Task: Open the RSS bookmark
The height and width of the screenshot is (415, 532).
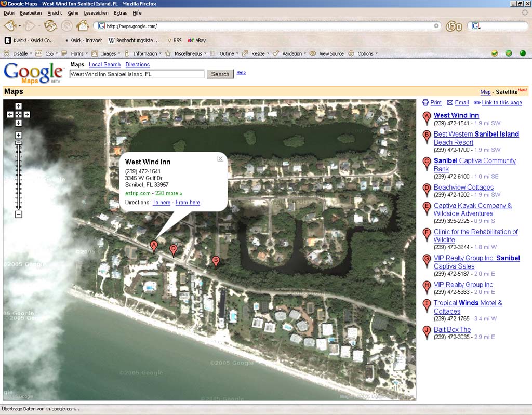Action: click(175, 41)
